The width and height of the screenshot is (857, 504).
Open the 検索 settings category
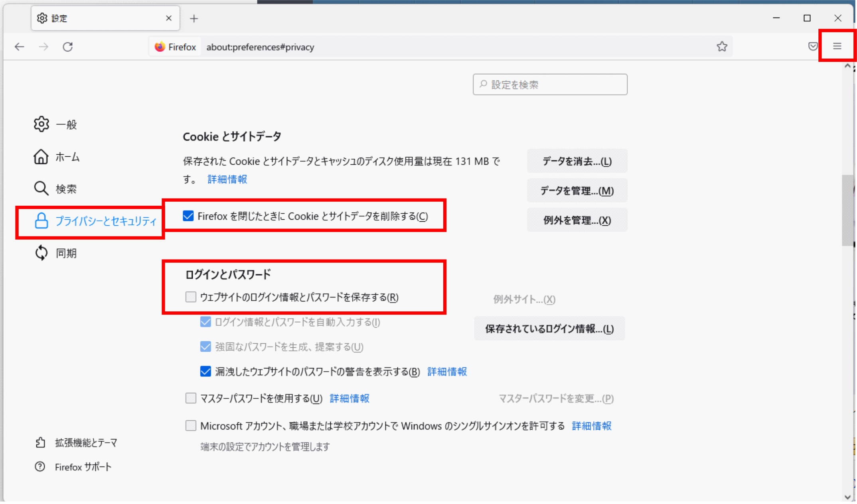tap(55, 189)
